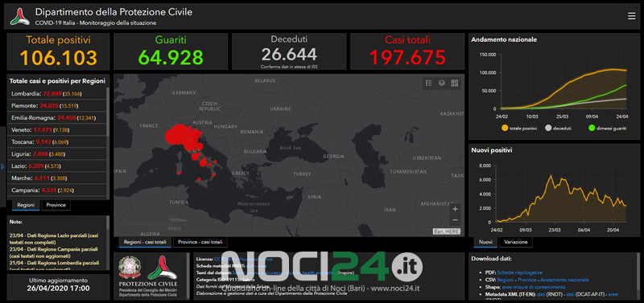
Task: Click the Deceduti 26.644 counter
Action: (289, 51)
